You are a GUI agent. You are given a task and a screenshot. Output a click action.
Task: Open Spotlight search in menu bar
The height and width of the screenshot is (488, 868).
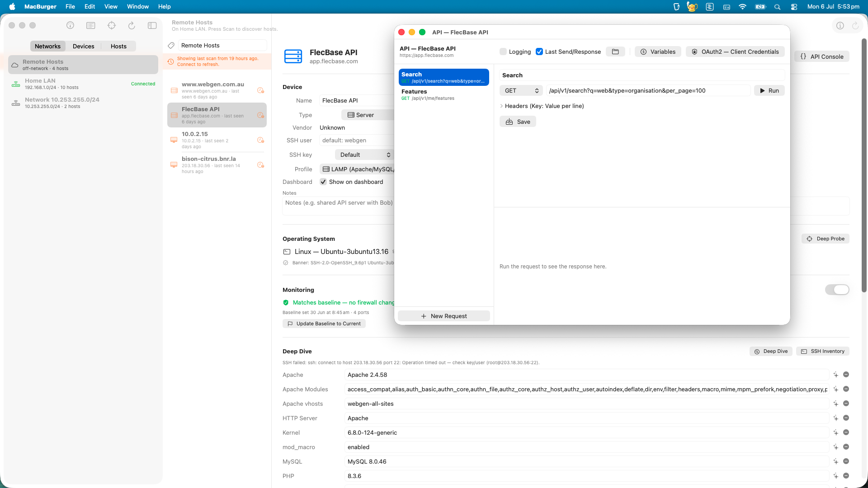(777, 7)
